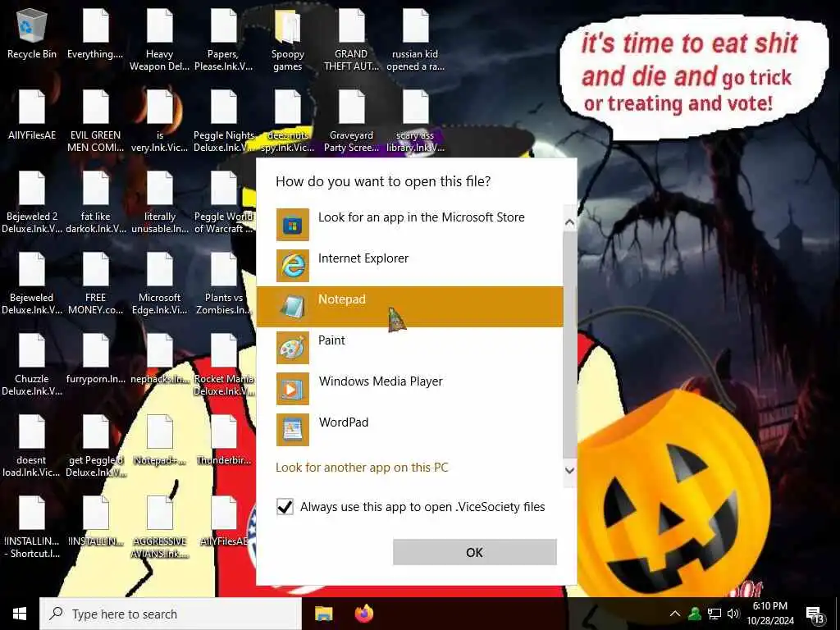This screenshot has height=630, width=840.
Task: Select the russian kid opened a ra... file
Action: pos(415,40)
